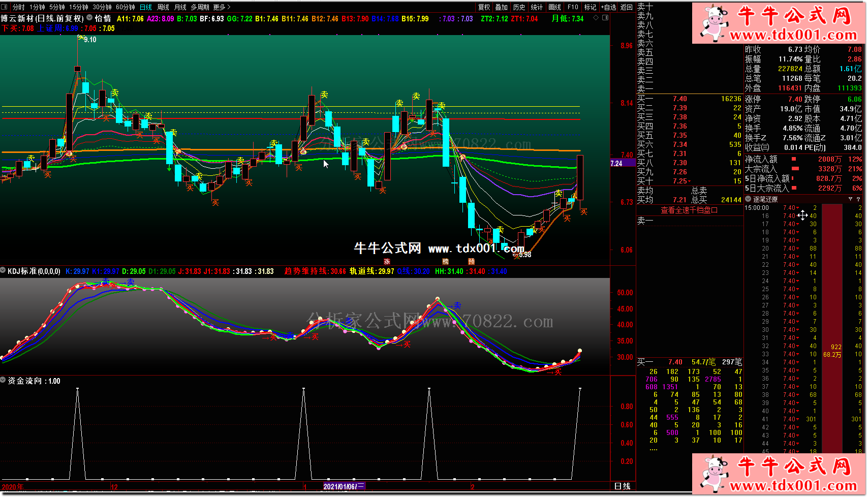Open the 统计 statistics tool

[x=537, y=7]
